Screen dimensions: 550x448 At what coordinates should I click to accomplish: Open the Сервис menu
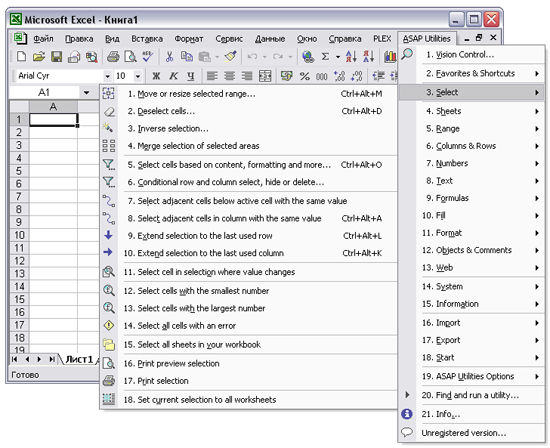(229, 39)
